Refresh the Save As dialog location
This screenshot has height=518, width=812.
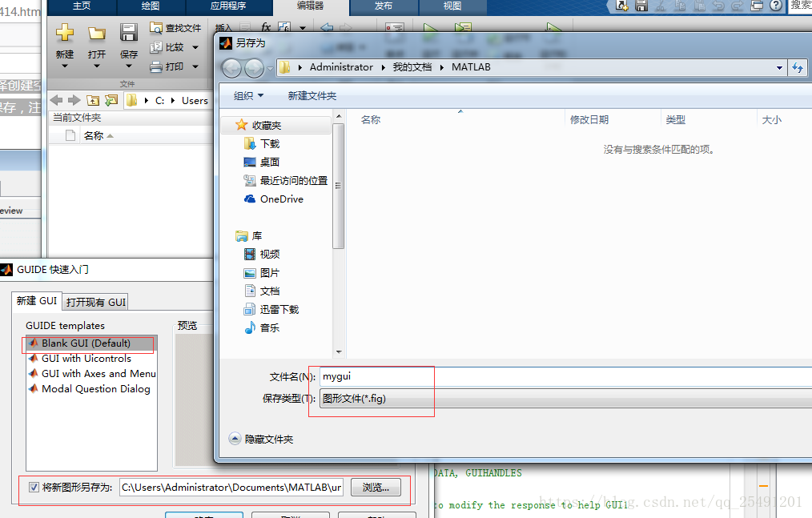[x=798, y=67]
